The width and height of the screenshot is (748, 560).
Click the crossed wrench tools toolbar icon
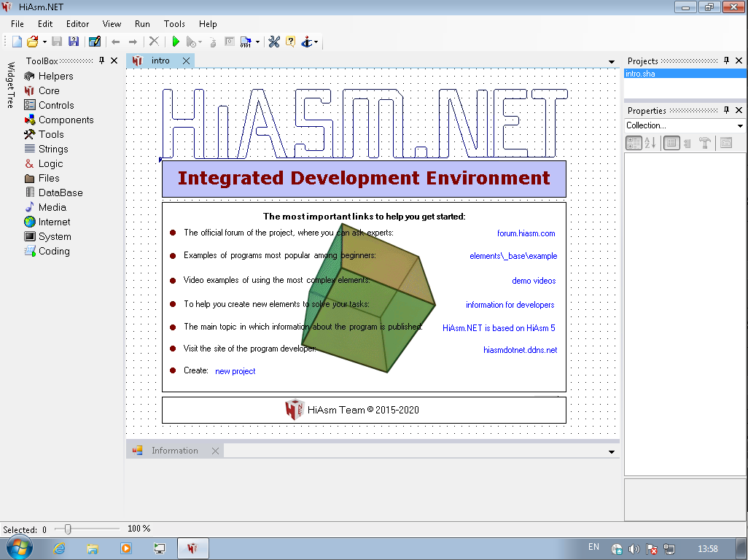pos(274,42)
